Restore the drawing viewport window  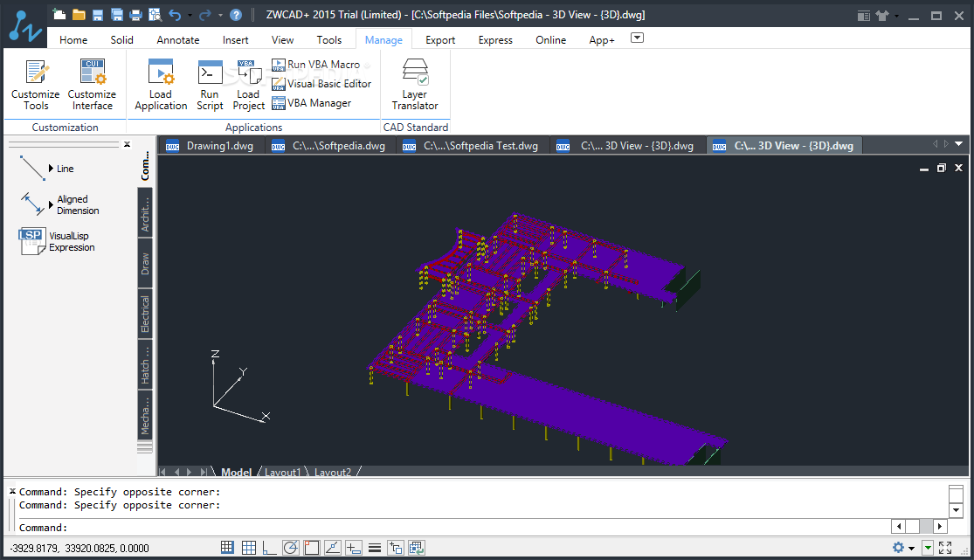coord(941,168)
